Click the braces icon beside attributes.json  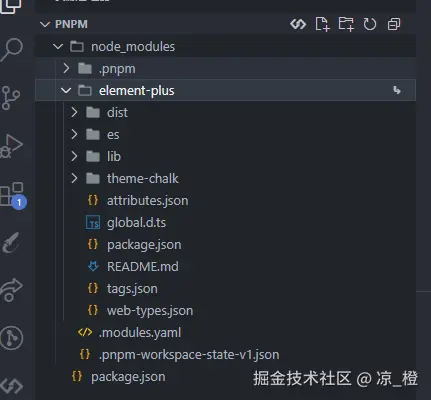(x=93, y=200)
